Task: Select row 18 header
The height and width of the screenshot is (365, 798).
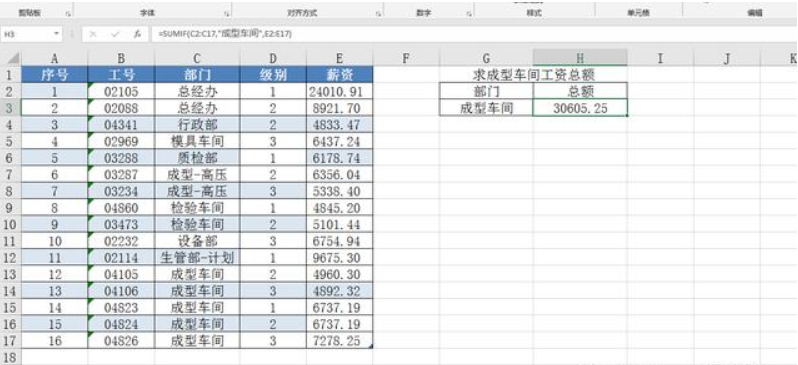Action: (x=11, y=356)
